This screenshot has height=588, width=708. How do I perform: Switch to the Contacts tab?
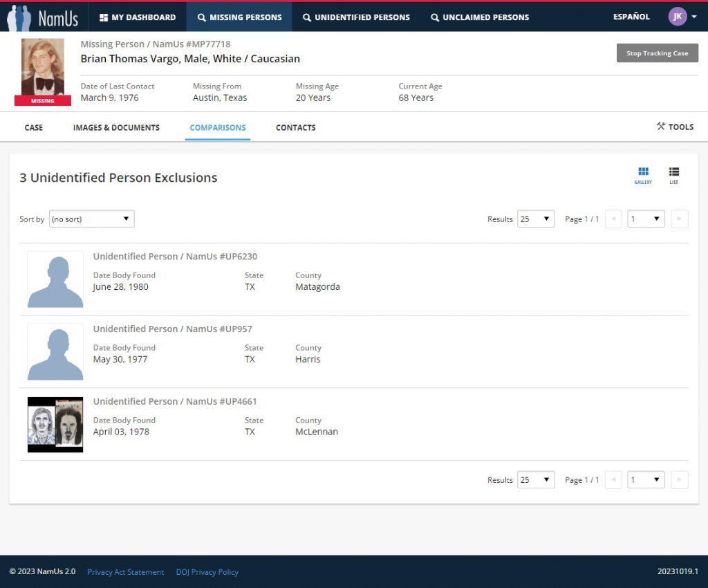coord(295,128)
